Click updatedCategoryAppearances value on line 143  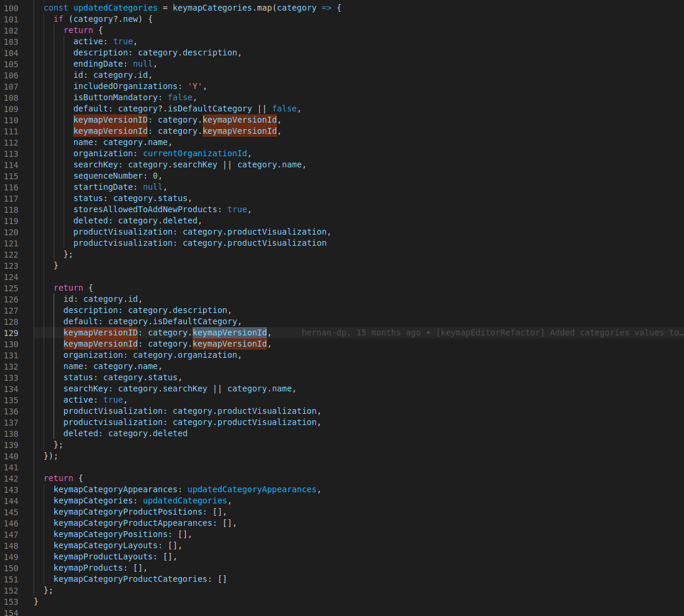click(252, 489)
